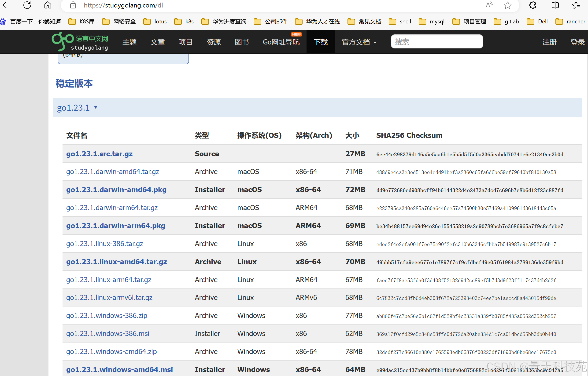Click the Go语言中文网 studygolang logo

(x=80, y=41)
